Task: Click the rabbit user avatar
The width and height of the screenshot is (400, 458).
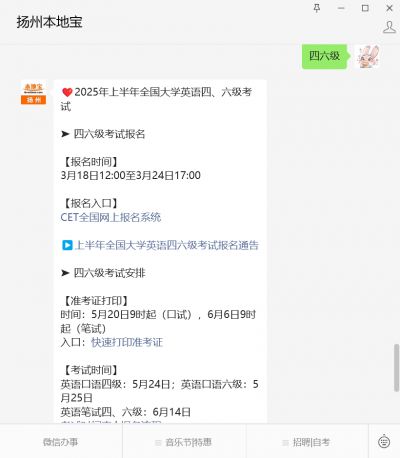Action: pos(367,56)
